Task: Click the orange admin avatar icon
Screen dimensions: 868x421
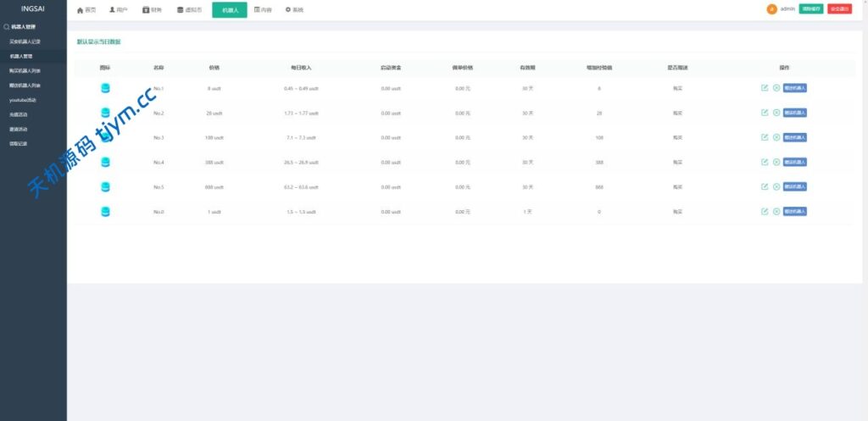Action: tap(771, 9)
